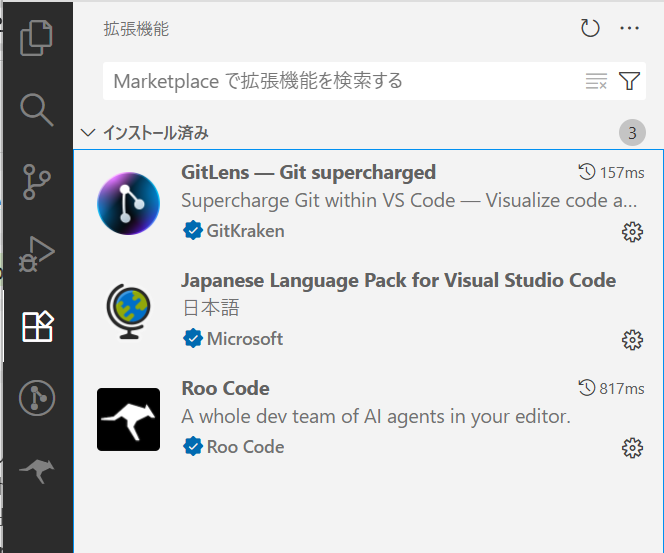Open the Roo Code kangaroo sidebar view
This screenshot has height=553, width=664.
[37, 470]
